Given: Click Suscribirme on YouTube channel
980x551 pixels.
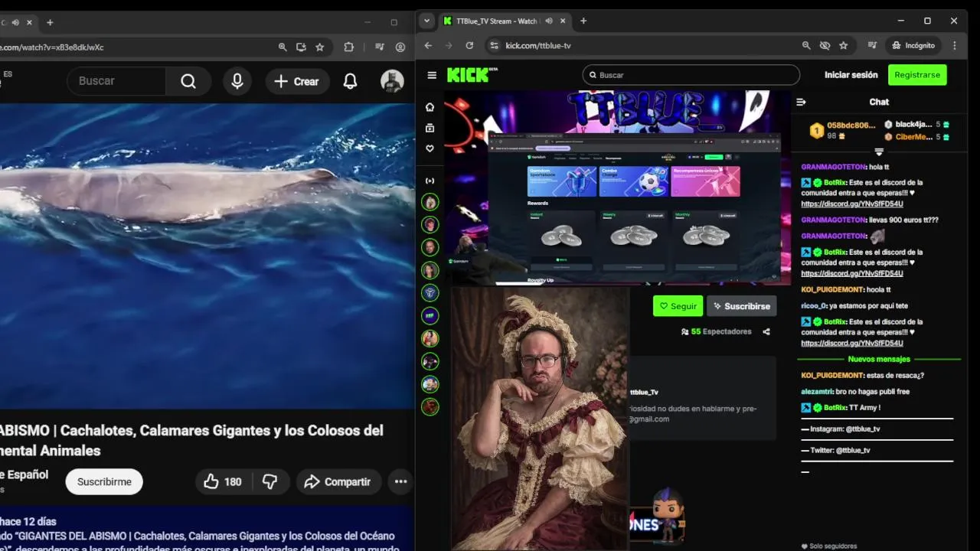Looking at the screenshot, I should pyautogui.click(x=104, y=481).
